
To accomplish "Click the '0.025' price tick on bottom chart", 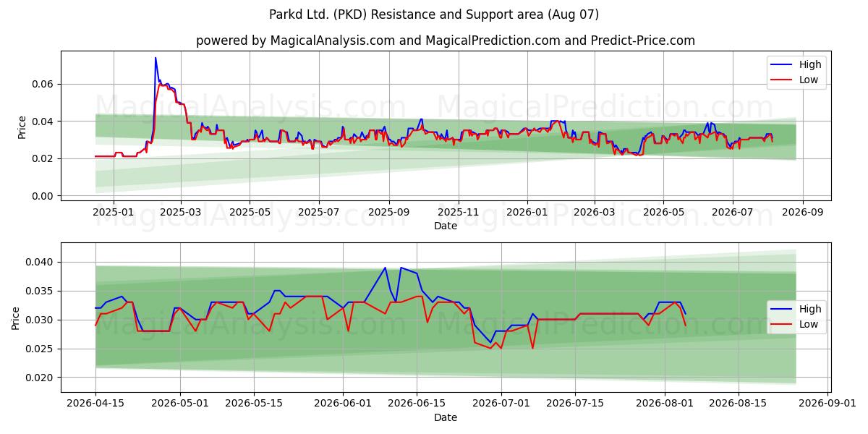I will [40, 349].
